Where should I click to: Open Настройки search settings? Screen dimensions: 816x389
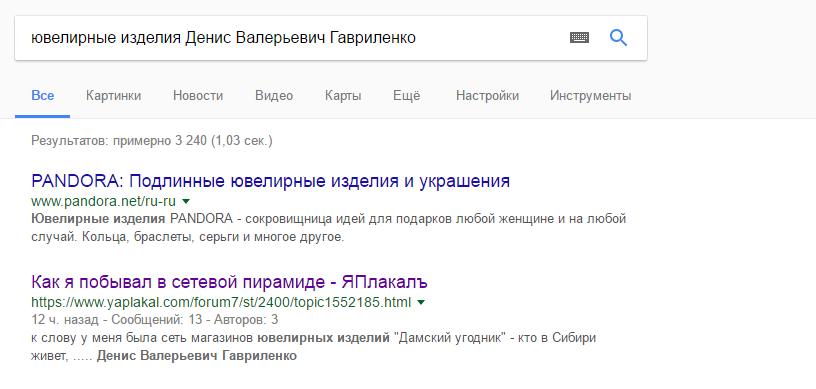click(x=487, y=96)
